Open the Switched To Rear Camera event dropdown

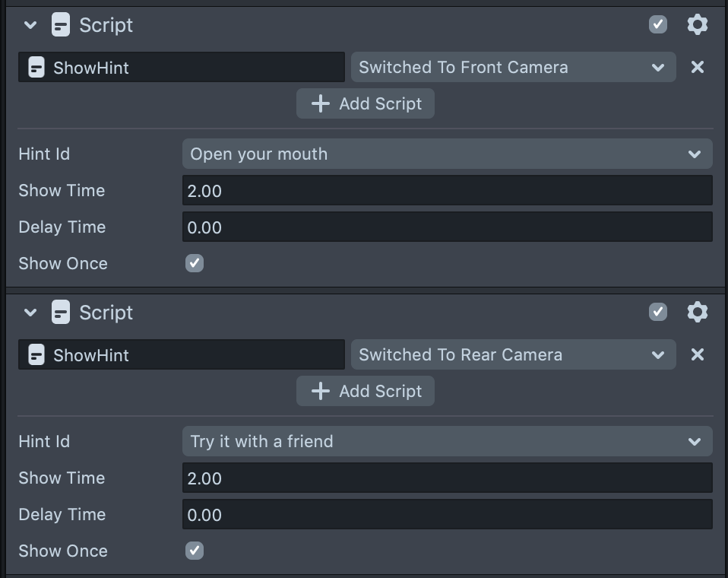513,355
